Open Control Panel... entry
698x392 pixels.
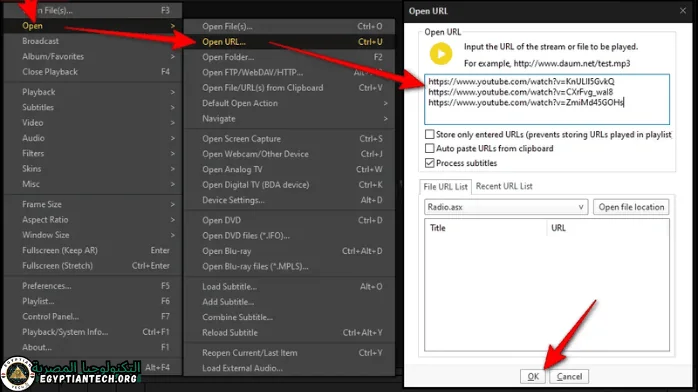pos(93,316)
